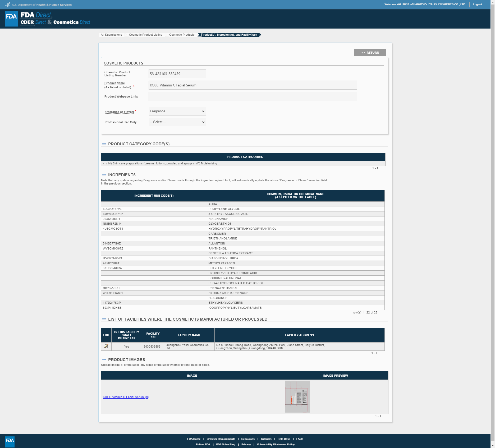Click the product label image preview thumbnail
The image size is (495, 448).
(297, 396)
